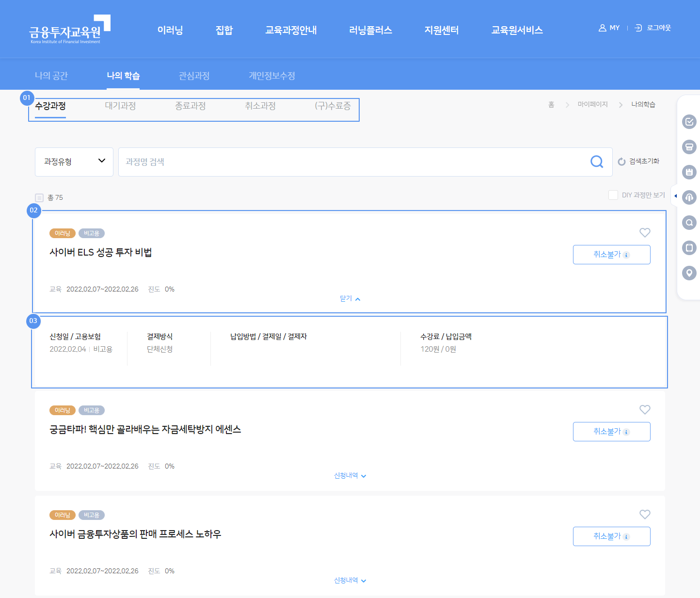Click the 검색초기화 reset link

pos(638,162)
